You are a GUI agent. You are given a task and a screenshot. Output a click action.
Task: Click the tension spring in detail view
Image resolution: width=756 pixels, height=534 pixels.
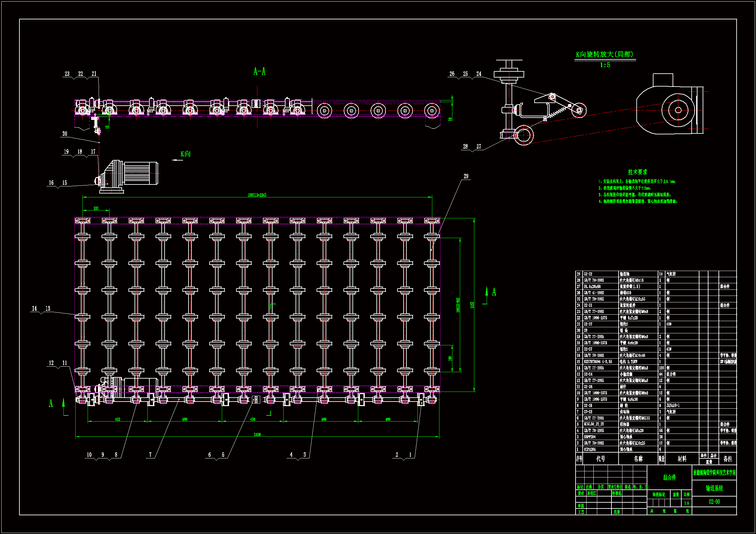pyautogui.click(x=559, y=112)
